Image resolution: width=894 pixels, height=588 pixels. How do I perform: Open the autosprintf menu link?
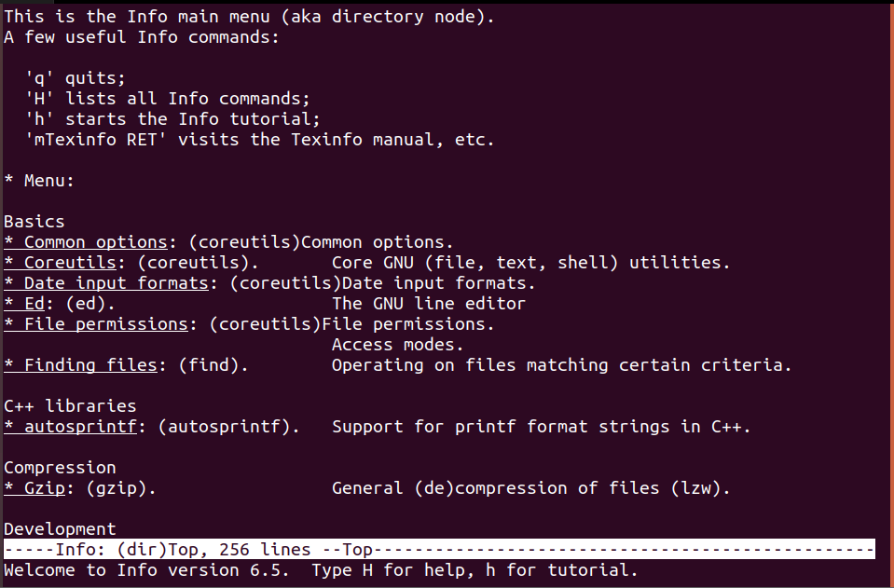pos(71,427)
